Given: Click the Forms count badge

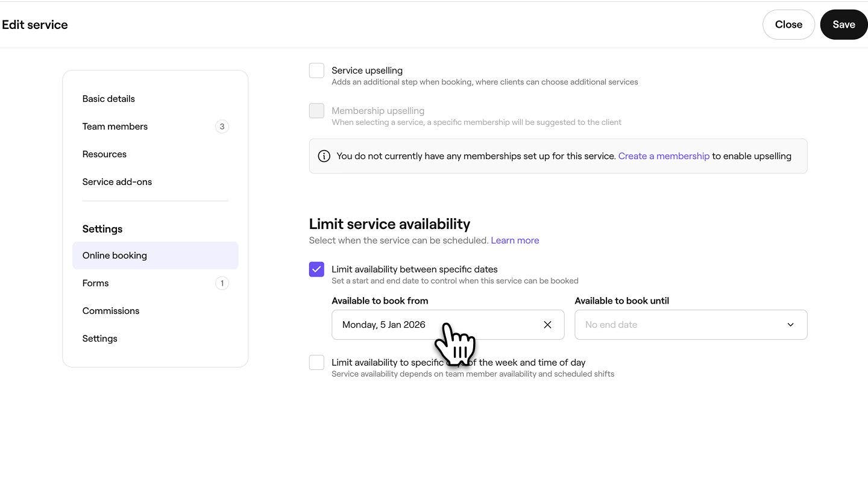Looking at the screenshot, I should (222, 283).
